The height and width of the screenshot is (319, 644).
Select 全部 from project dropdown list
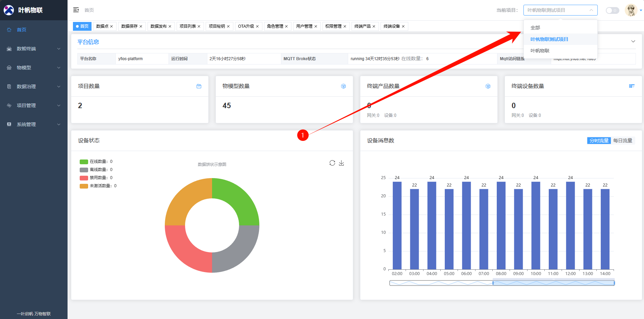535,28
